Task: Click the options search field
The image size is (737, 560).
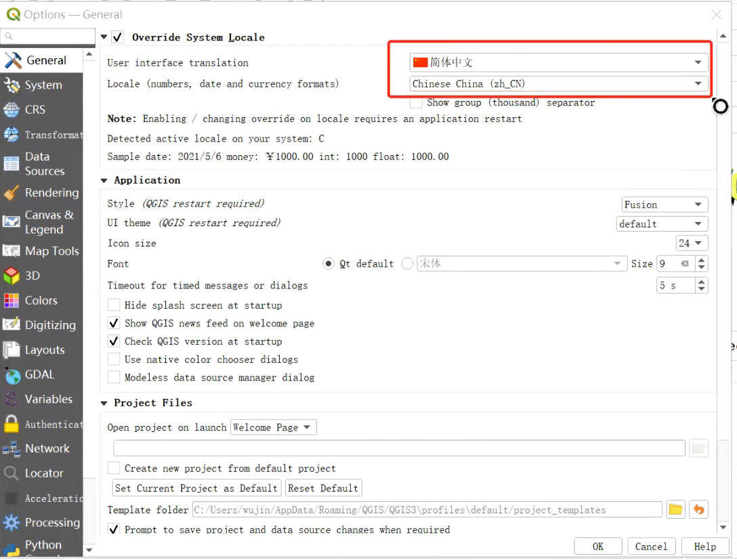Action: pos(48,36)
